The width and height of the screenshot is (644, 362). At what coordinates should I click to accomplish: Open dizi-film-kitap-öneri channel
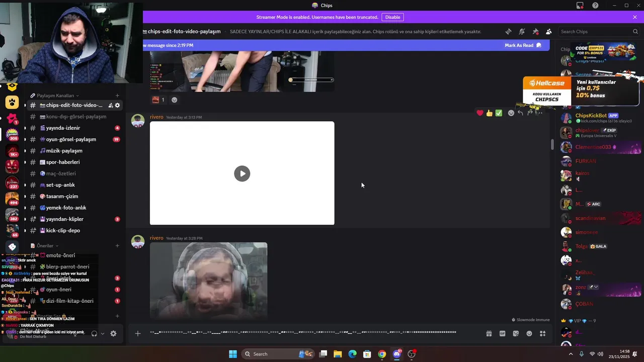click(x=74, y=301)
